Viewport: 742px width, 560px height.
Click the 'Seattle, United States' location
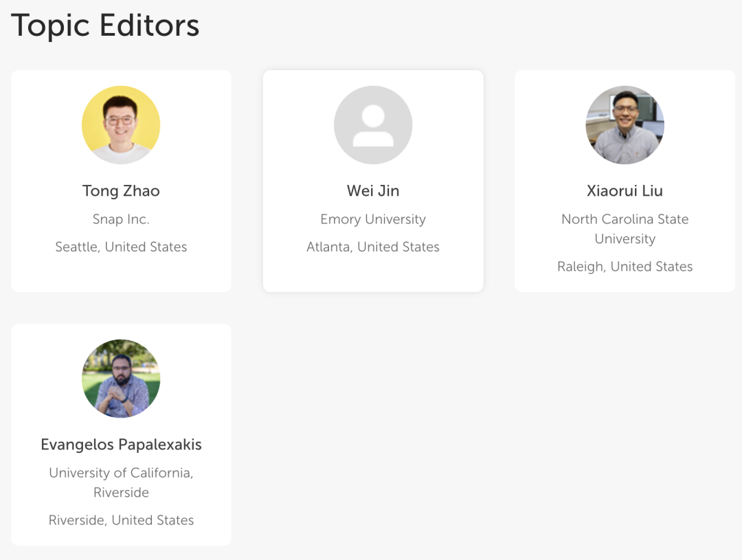tap(121, 247)
